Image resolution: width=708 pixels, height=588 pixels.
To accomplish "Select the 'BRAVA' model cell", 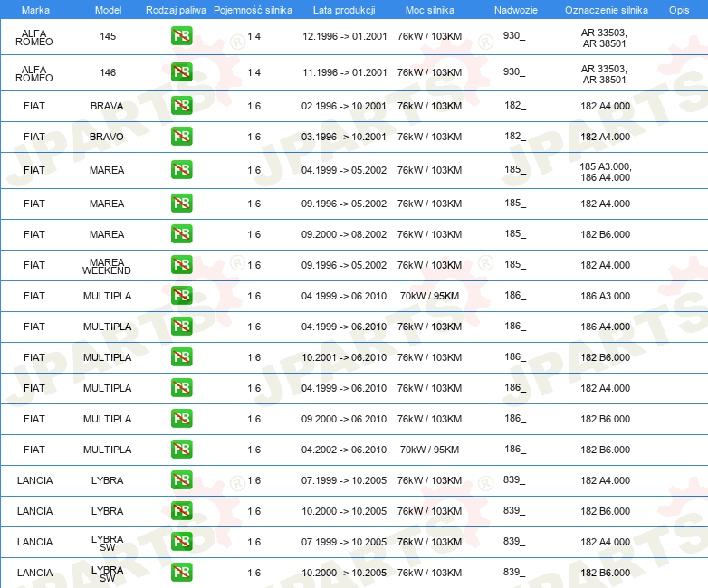I will 107,106.
